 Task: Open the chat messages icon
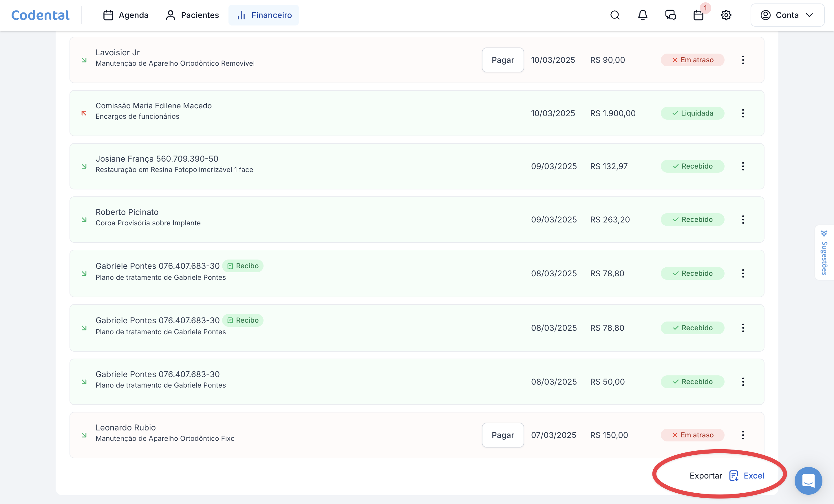[670, 15]
